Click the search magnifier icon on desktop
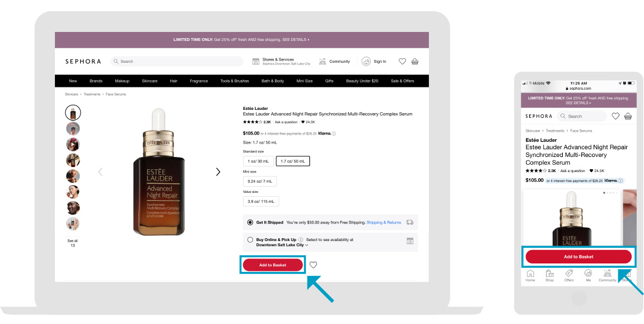This screenshot has width=644, height=324. (116, 61)
